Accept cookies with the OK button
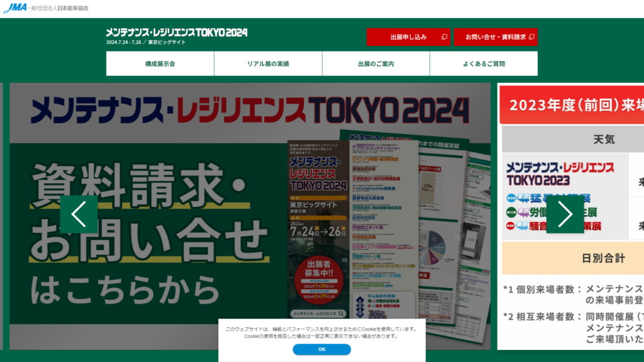This screenshot has width=644, height=362. point(321,349)
